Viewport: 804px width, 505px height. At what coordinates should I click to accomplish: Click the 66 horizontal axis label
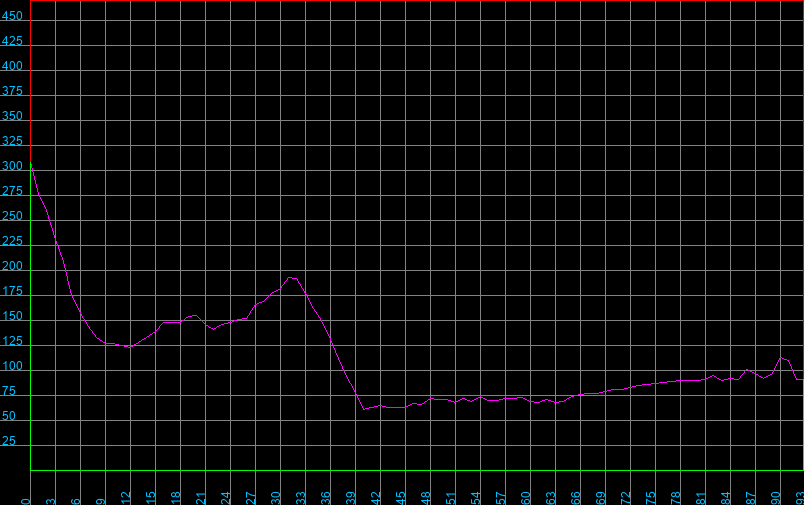pyautogui.click(x=576, y=498)
